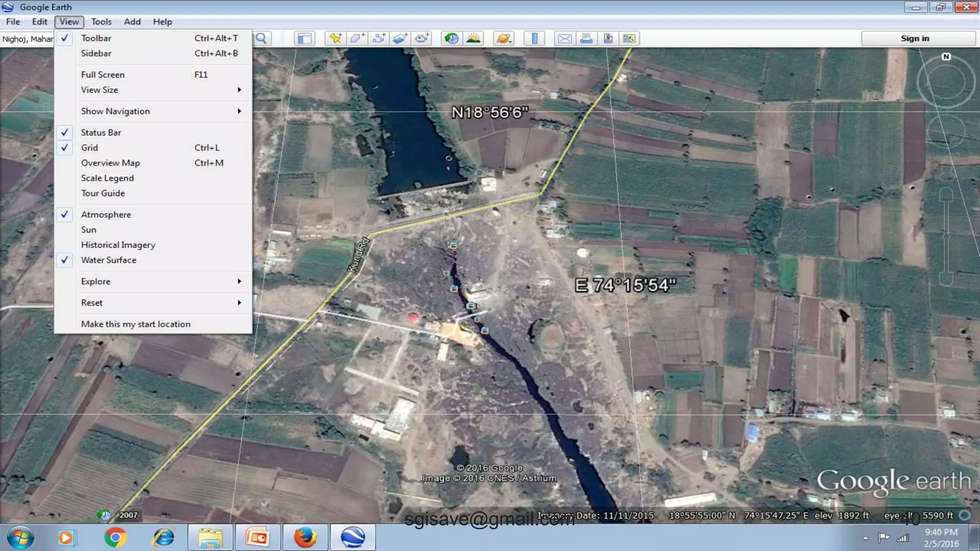Select Historical Imagery menu entry
This screenshot has width=980, height=551.
pyautogui.click(x=118, y=245)
